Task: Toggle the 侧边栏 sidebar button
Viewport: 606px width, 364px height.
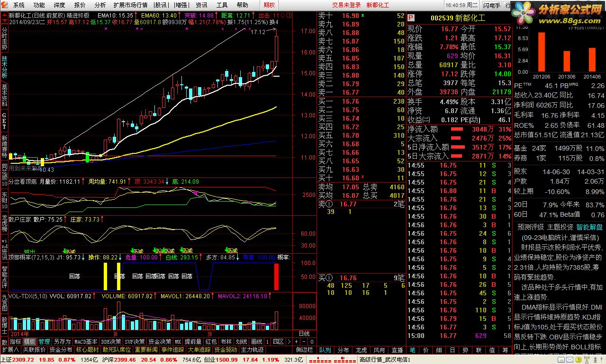Action: 304,350
